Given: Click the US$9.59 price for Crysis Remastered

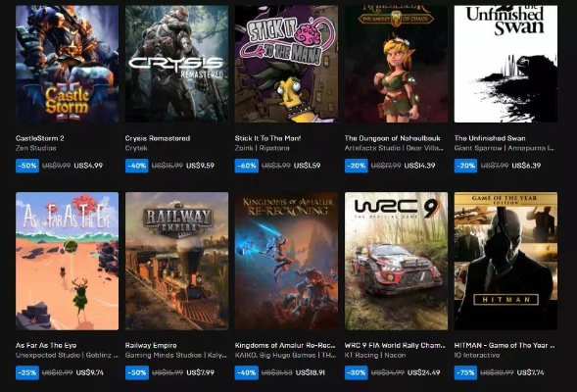Looking at the screenshot, I should pos(200,166).
